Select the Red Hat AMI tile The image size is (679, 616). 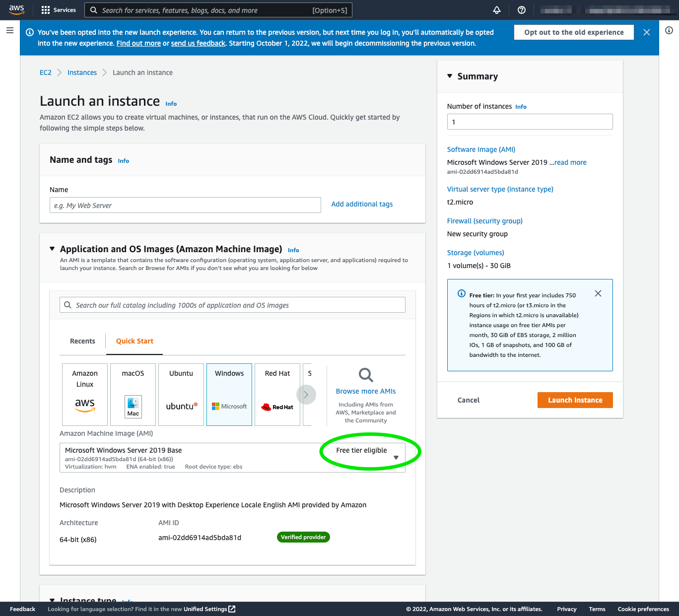click(x=277, y=394)
